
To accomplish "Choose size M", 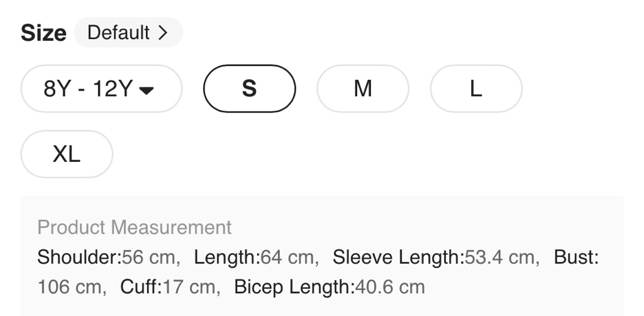I will coord(362,89).
